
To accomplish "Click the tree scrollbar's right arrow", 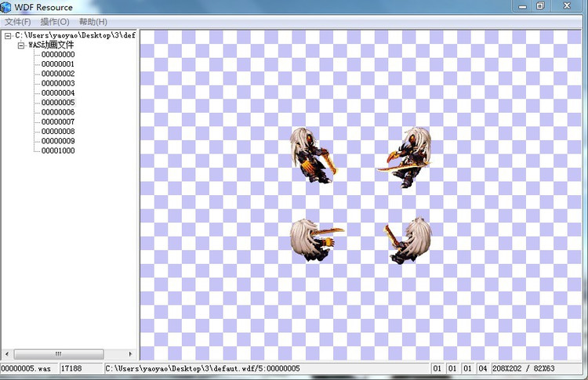I will point(130,354).
